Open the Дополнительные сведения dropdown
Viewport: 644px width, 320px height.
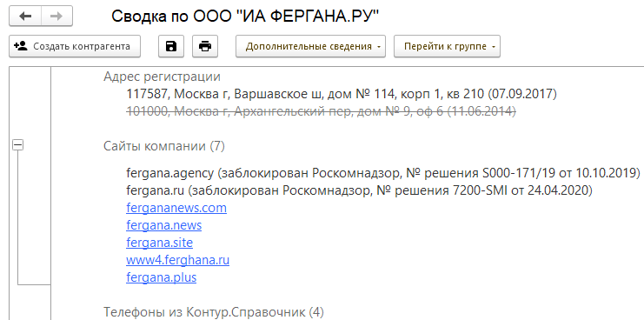310,46
